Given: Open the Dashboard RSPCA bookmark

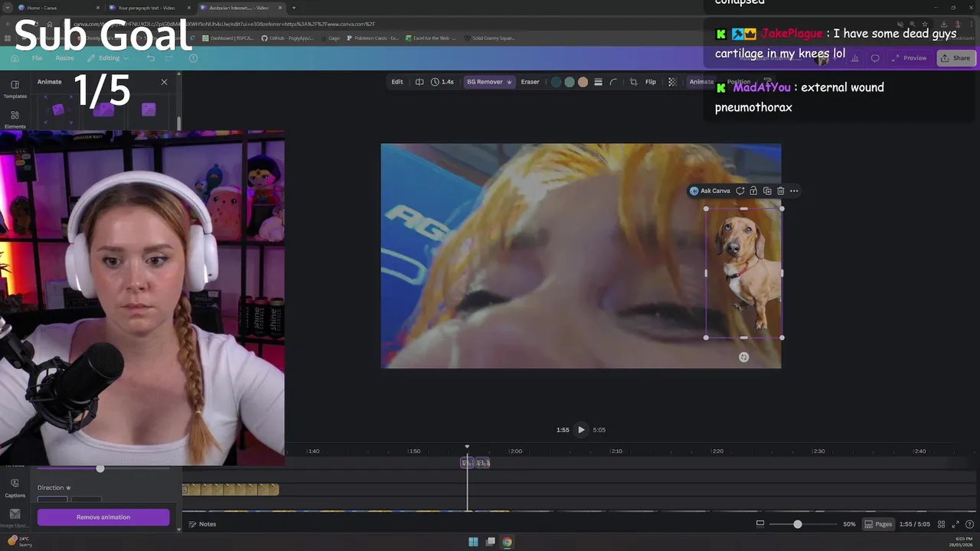Looking at the screenshot, I should [x=230, y=37].
